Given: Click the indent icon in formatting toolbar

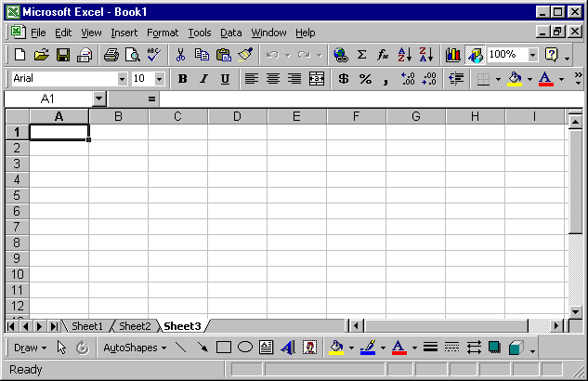Looking at the screenshot, I should [x=456, y=79].
